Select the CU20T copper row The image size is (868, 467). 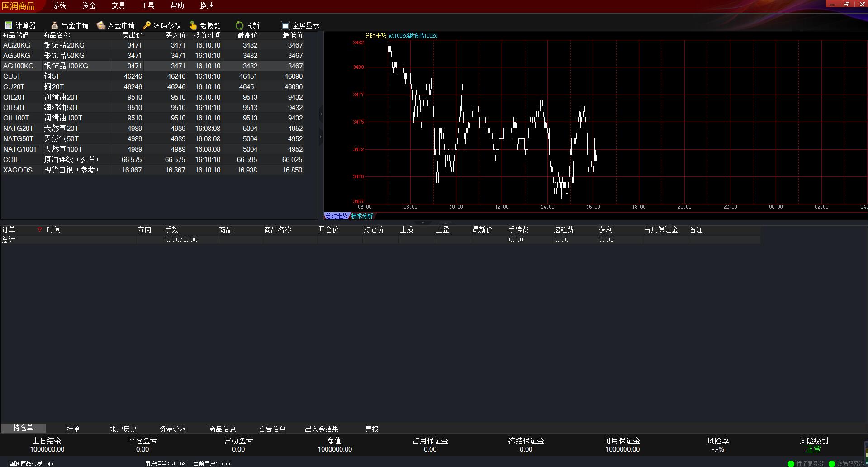[x=152, y=87]
